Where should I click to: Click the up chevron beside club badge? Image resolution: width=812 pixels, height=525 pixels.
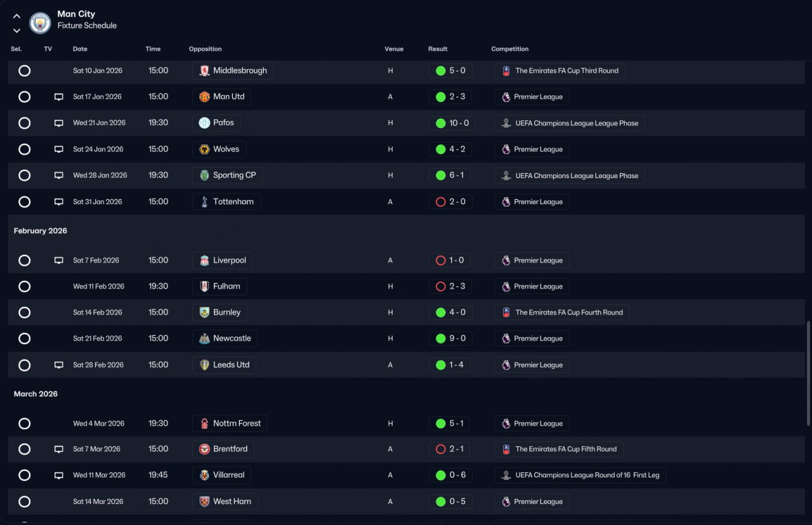(x=16, y=16)
